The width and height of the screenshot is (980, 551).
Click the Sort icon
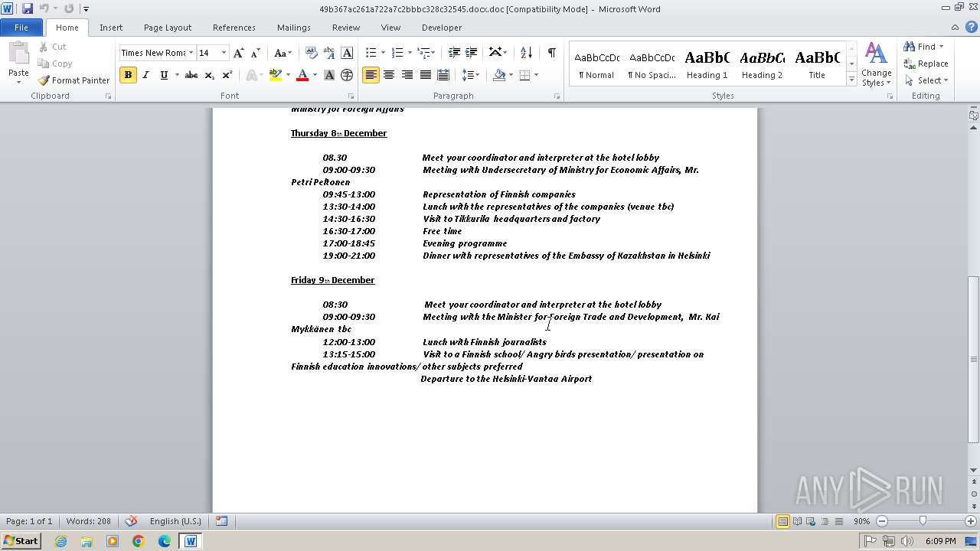(526, 53)
